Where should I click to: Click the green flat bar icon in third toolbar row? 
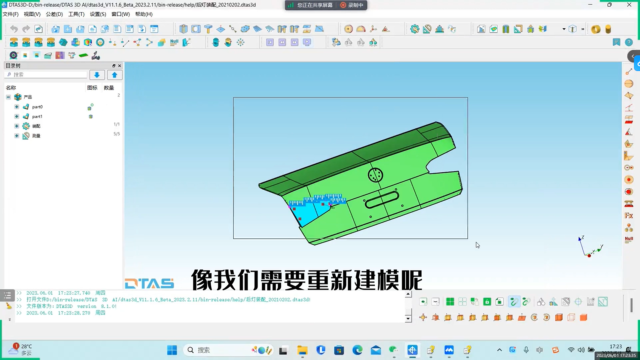tap(84, 55)
